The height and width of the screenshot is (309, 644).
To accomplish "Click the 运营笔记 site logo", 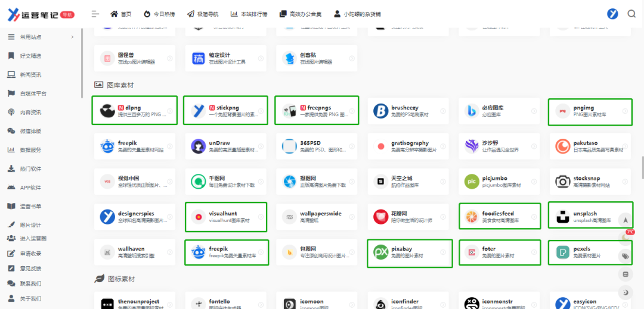I will pyautogui.click(x=41, y=15).
